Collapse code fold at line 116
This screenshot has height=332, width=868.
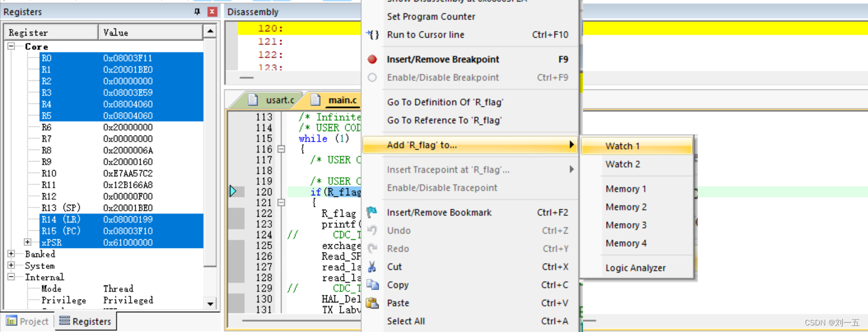(281, 149)
